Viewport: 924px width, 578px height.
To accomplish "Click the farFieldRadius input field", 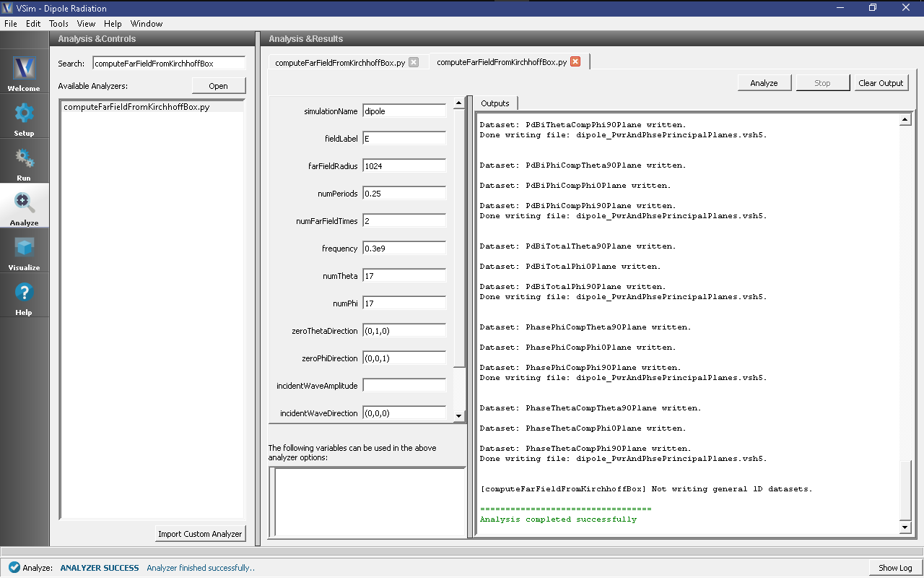I will pos(404,166).
